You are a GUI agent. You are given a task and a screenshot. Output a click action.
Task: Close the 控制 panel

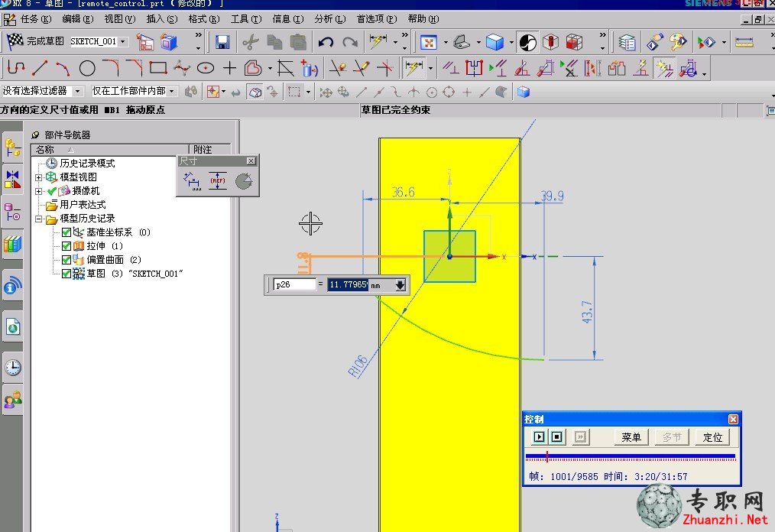click(x=734, y=420)
